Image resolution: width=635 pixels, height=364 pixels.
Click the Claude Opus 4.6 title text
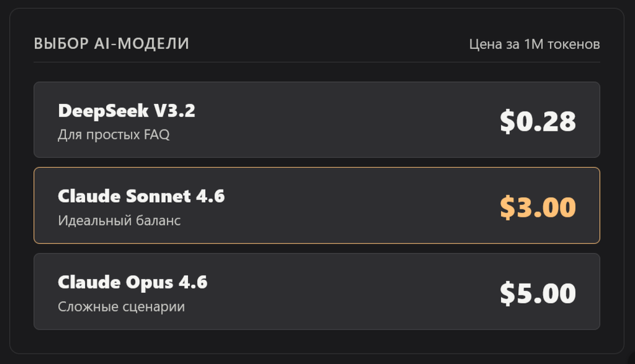133,282
